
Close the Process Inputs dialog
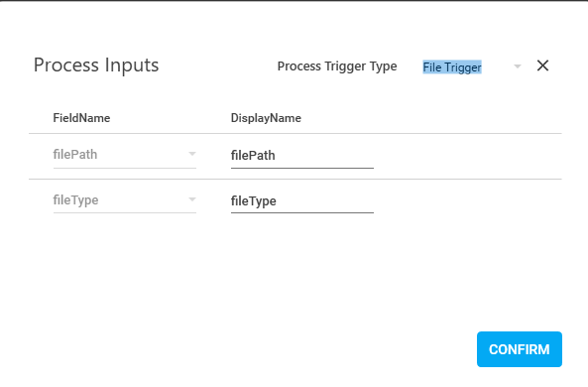542,65
